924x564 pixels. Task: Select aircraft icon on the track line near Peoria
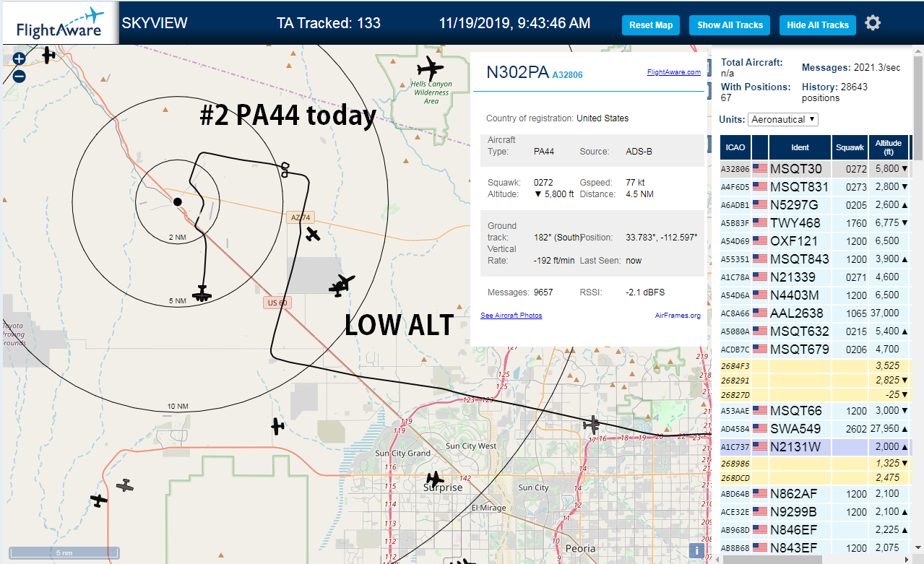pos(592,424)
